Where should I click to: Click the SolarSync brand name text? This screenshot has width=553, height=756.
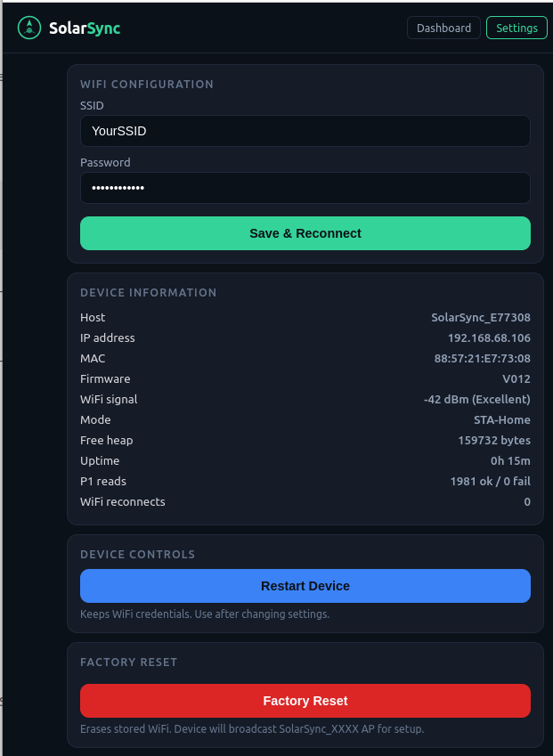pos(85,28)
